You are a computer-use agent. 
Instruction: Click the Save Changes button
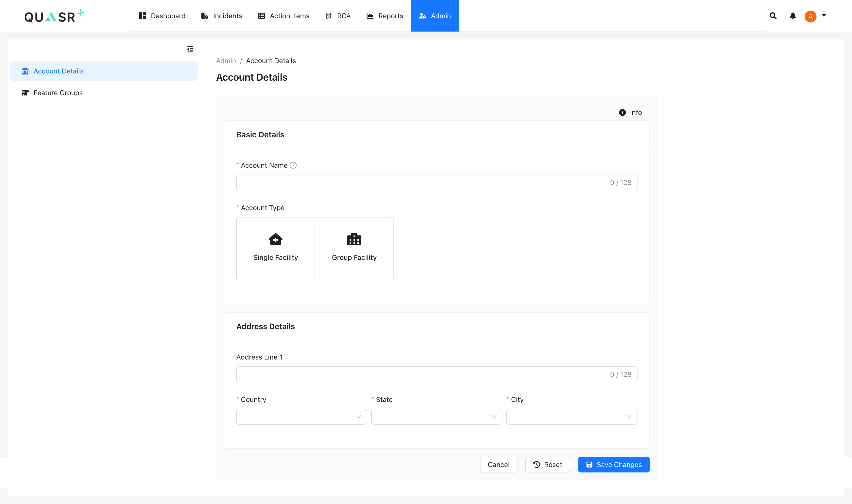(x=613, y=464)
